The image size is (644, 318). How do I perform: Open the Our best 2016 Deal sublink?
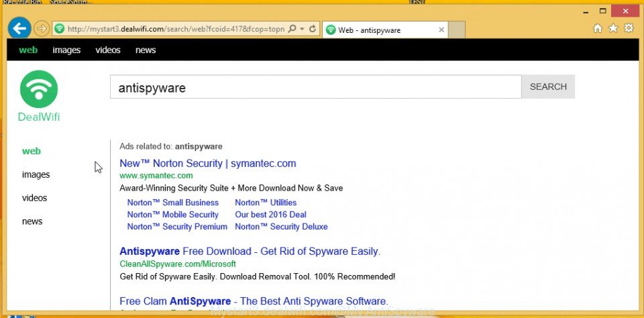pyautogui.click(x=270, y=215)
